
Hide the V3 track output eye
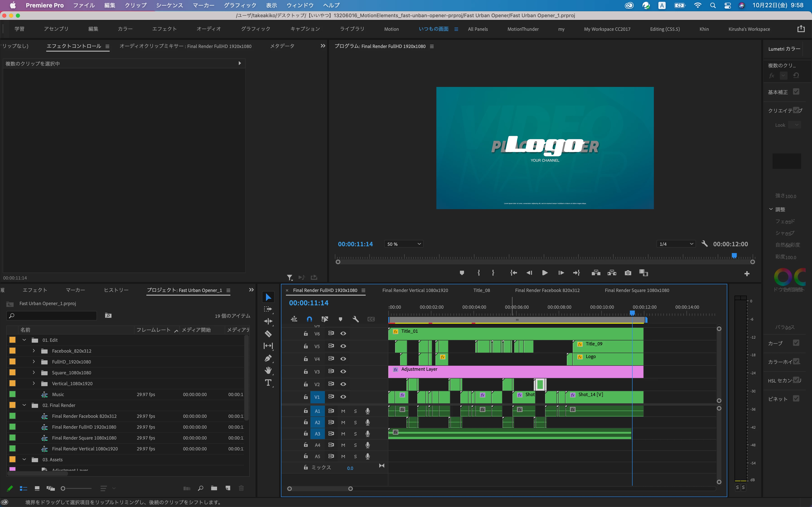pyautogui.click(x=343, y=371)
